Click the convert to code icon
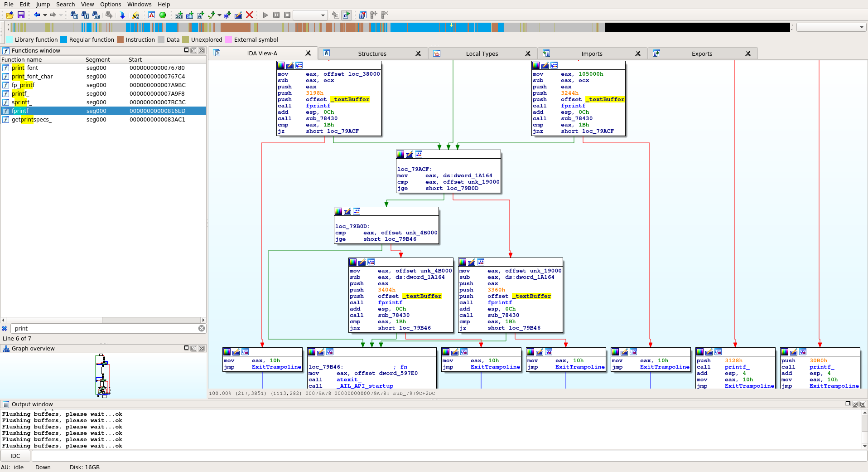The image size is (868, 472). point(179,15)
